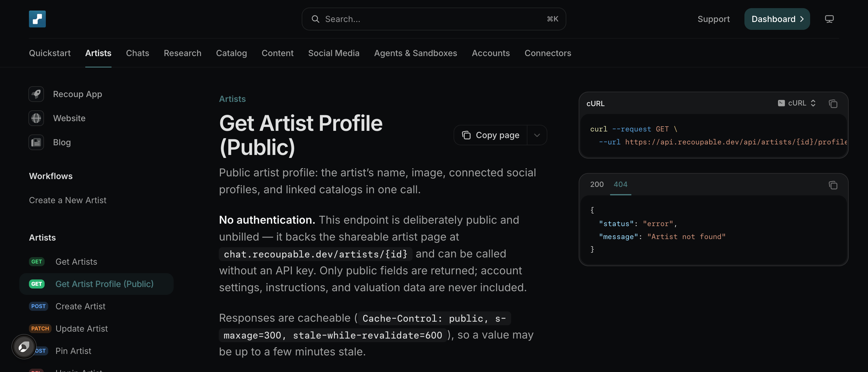Copy the 404 response JSON example

point(833,185)
